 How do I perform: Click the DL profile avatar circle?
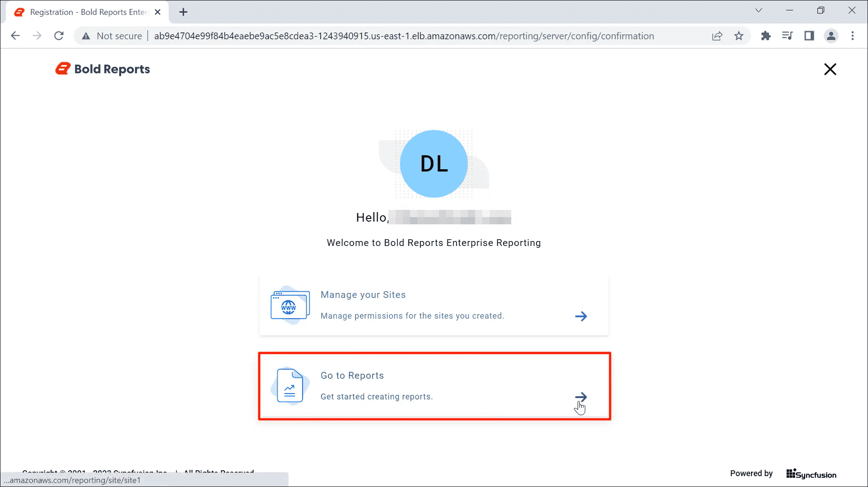pyautogui.click(x=433, y=163)
